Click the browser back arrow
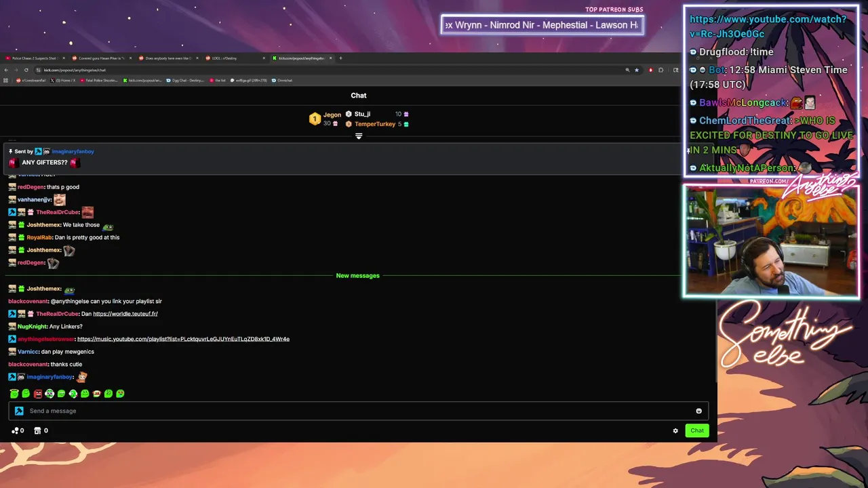This screenshot has width=868, height=488. (x=6, y=70)
